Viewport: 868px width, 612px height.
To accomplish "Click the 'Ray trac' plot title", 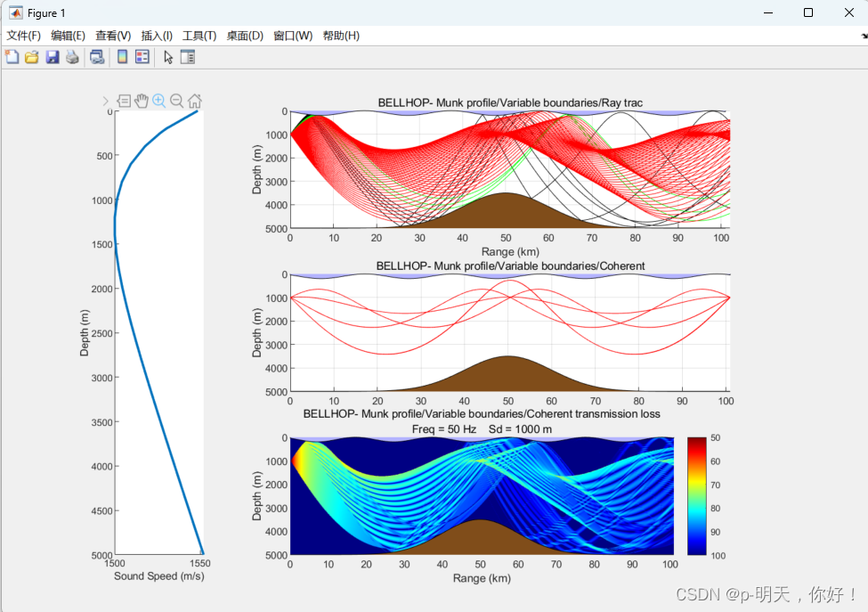I will (x=510, y=103).
